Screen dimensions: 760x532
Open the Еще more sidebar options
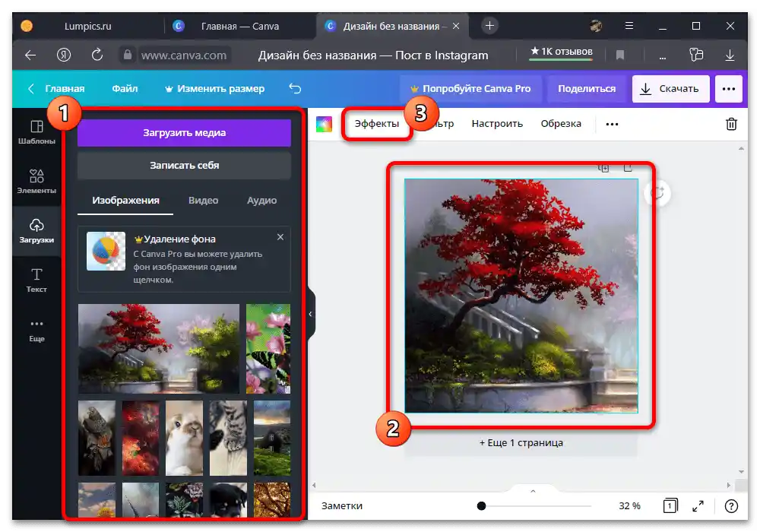(x=36, y=330)
